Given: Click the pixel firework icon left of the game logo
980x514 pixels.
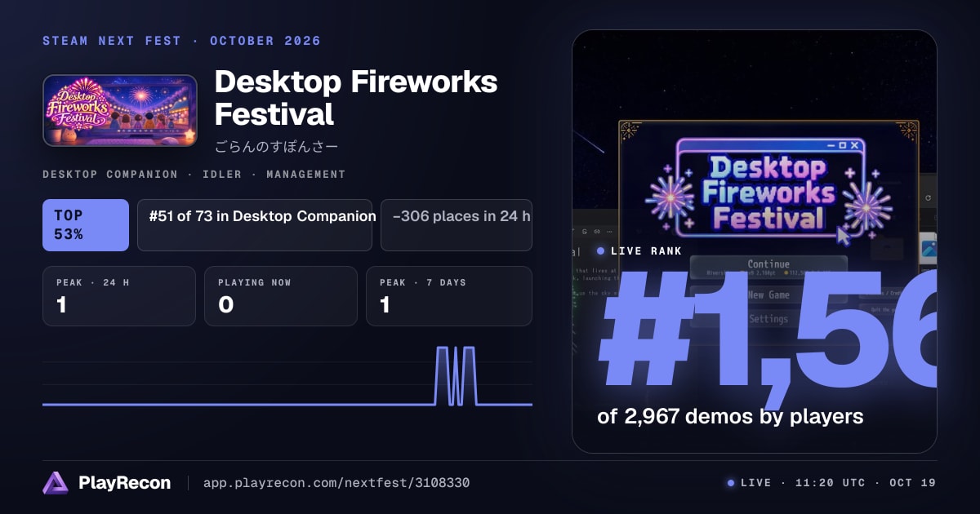Looking at the screenshot, I should coord(670,198).
